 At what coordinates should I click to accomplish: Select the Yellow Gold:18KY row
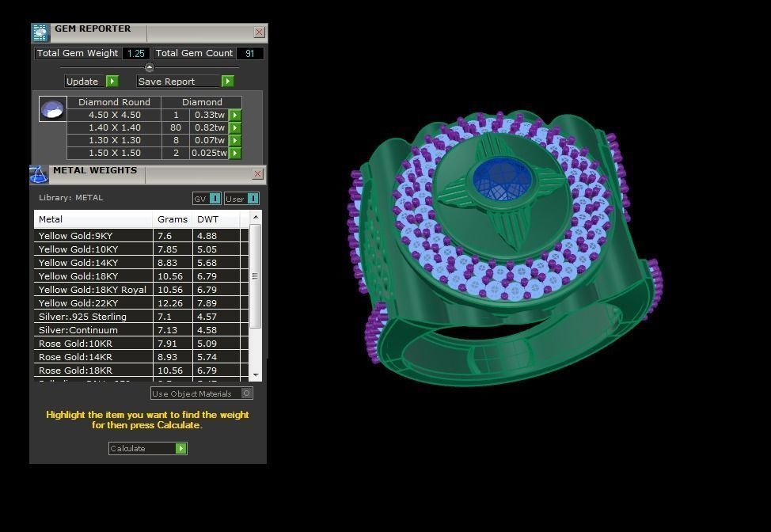(141, 276)
